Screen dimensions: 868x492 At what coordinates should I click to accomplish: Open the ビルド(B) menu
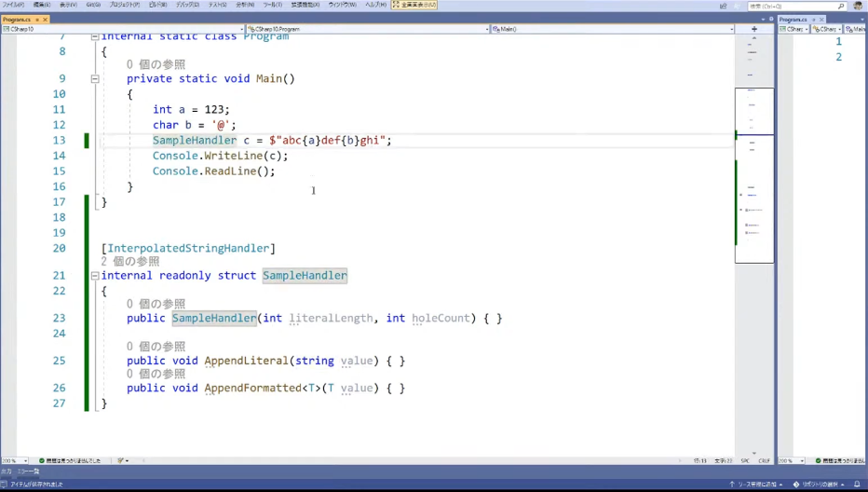pos(157,5)
